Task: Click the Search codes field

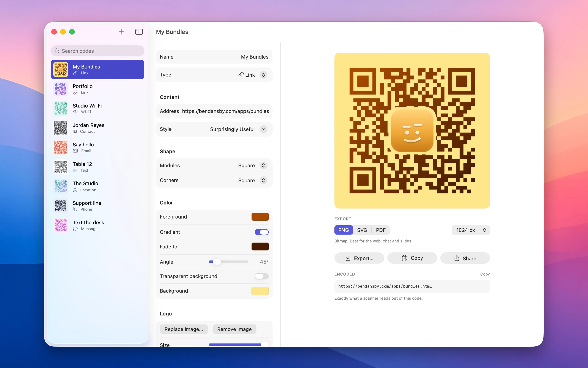Action: pos(97,51)
